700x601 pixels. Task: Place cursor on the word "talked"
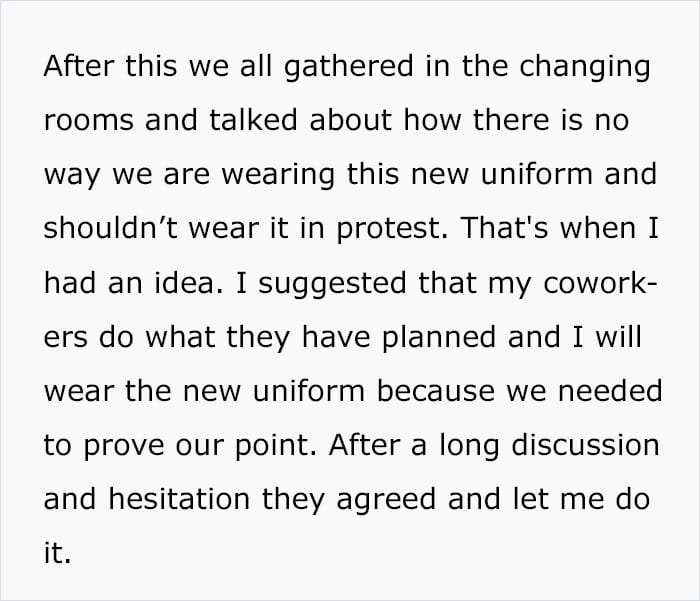pos(253,119)
